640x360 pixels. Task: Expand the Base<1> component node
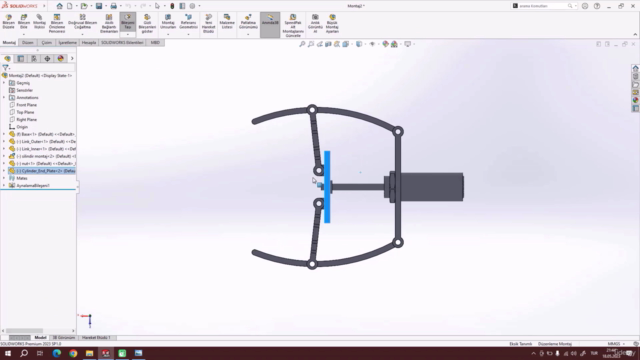[4, 134]
